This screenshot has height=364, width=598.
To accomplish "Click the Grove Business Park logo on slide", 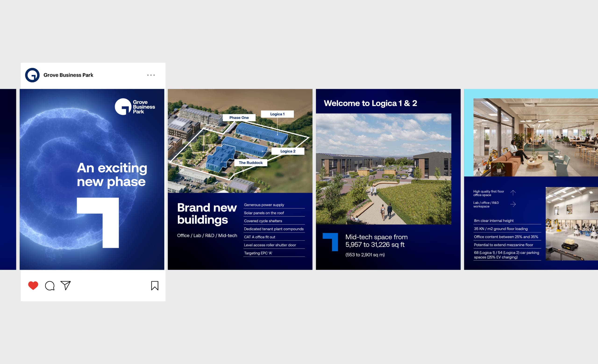I will point(135,107).
